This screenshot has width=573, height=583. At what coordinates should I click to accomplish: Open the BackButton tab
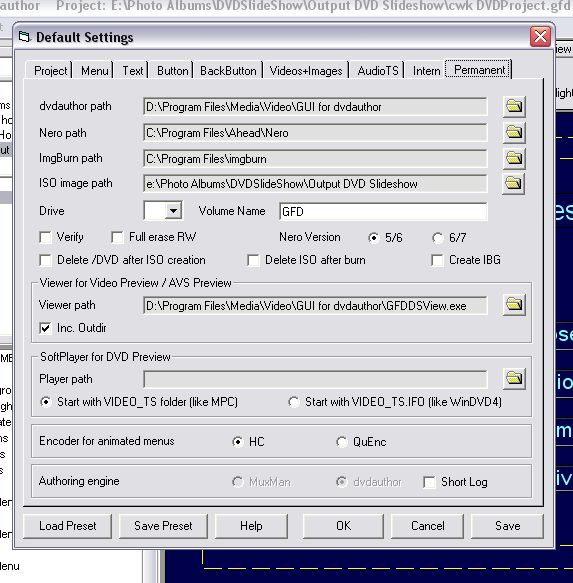tap(228, 71)
